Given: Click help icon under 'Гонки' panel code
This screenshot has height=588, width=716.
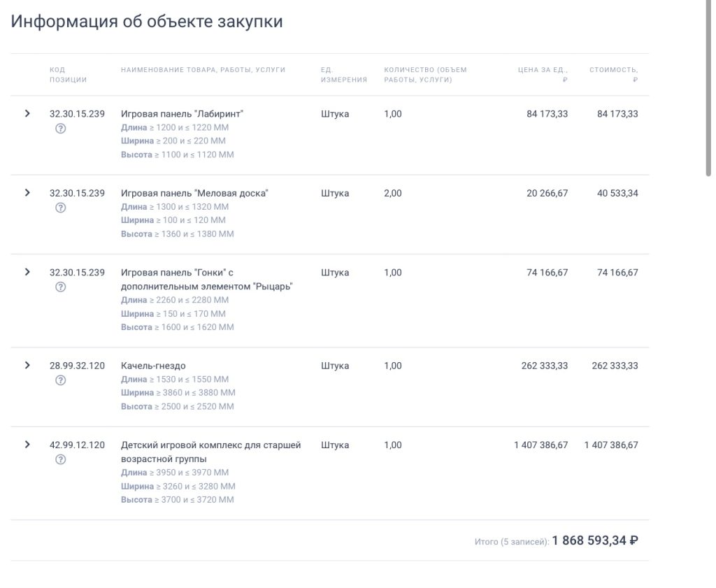Looking at the screenshot, I should coord(61,287).
